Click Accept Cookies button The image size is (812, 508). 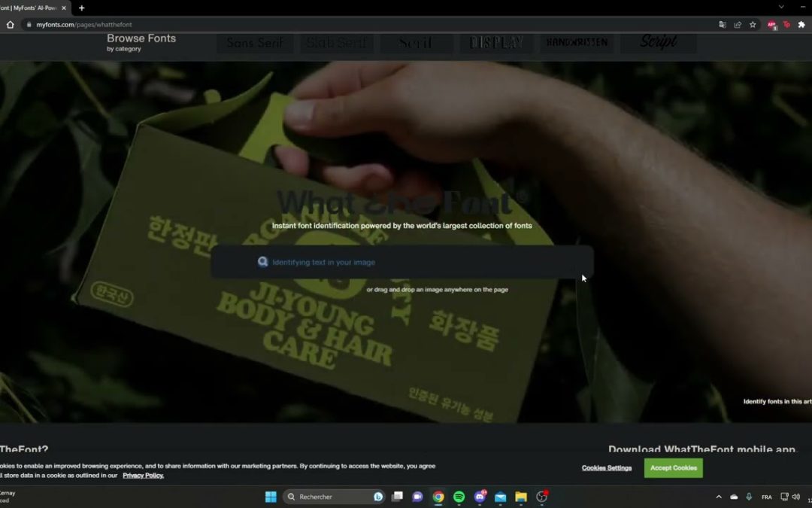pyautogui.click(x=673, y=467)
